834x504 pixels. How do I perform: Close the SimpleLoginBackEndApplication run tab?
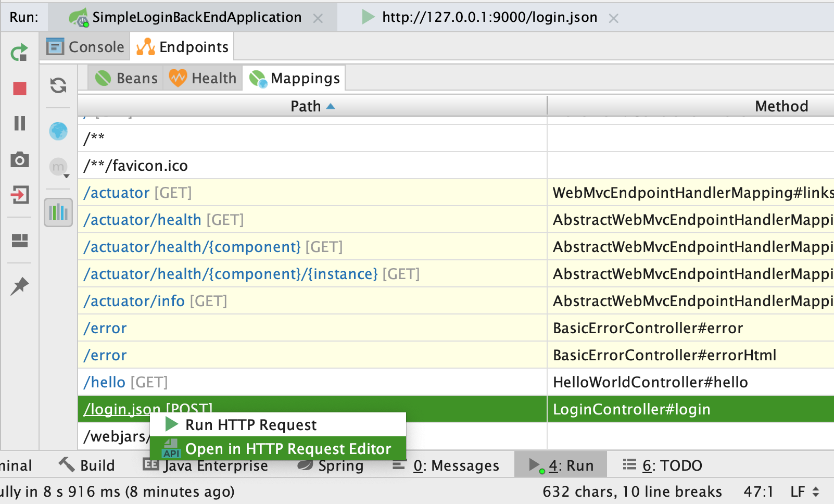[x=318, y=18]
